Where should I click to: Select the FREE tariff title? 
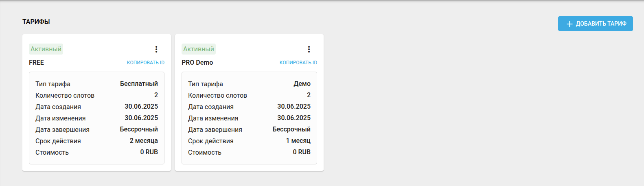(x=37, y=62)
